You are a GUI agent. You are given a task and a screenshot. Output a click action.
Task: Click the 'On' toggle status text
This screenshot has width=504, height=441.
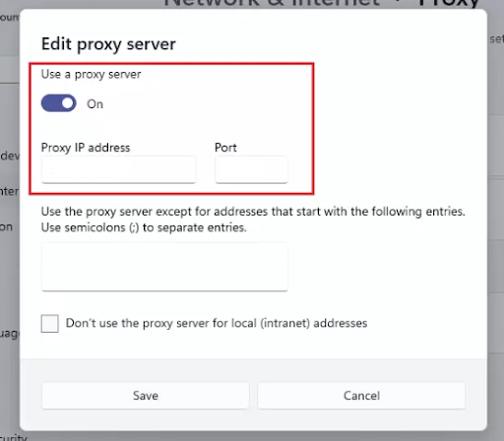pyautogui.click(x=94, y=104)
